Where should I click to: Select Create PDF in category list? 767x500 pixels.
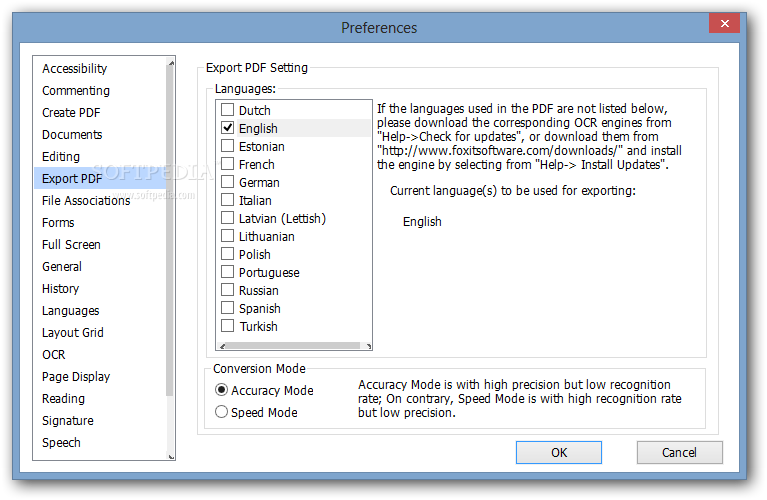[71, 112]
